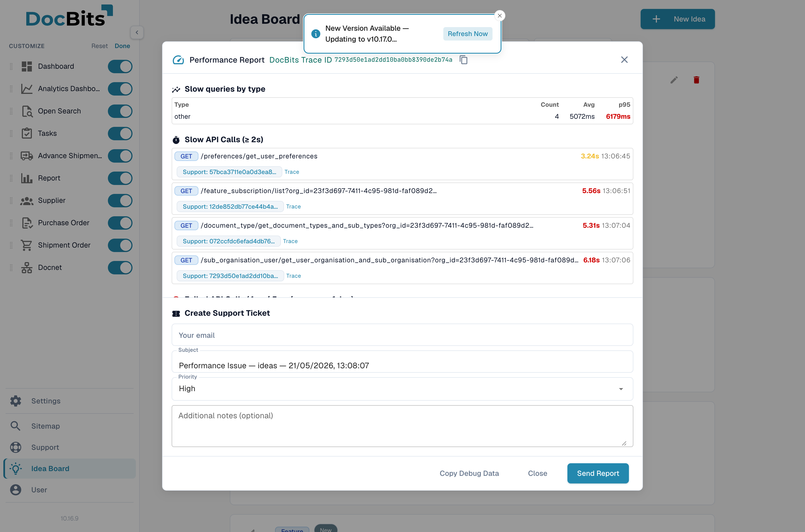Click New Idea button
This screenshot has height=532, width=805.
coord(677,19)
